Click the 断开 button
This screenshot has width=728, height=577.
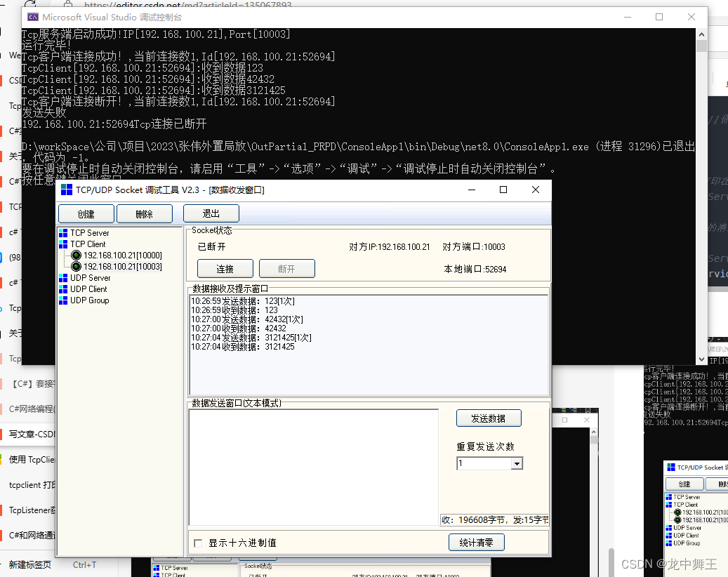click(287, 269)
